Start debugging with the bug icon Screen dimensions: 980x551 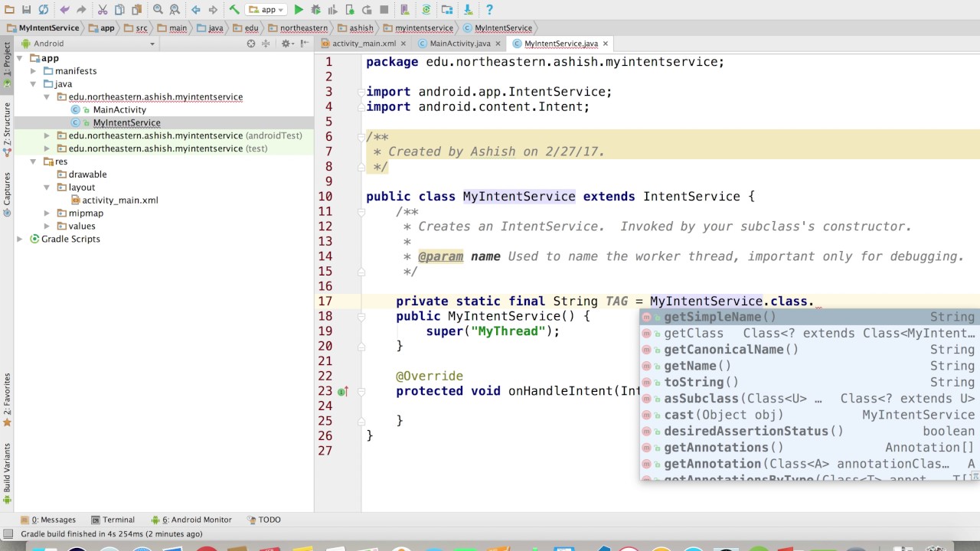pyautogui.click(x=316, y=10)
